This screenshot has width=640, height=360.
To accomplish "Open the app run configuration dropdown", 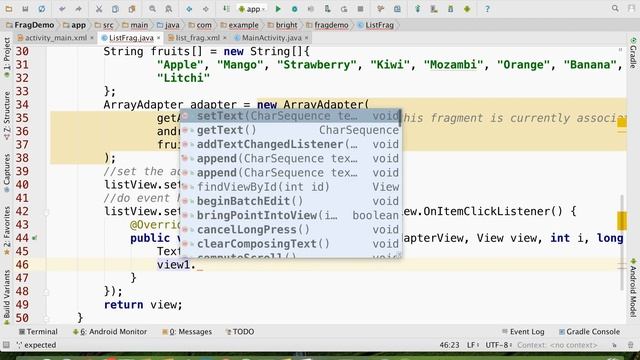I will pyautogui.click(x=252, y=9).
